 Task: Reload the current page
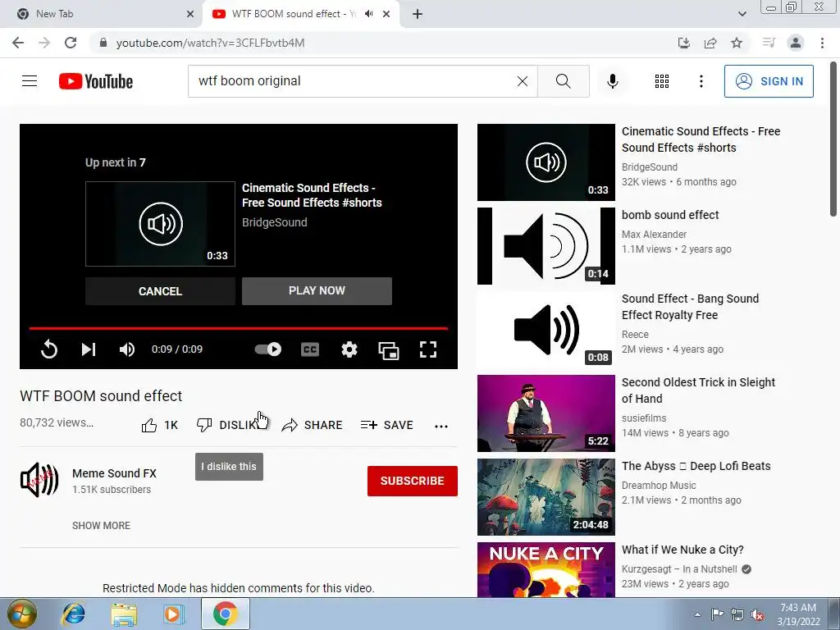pyautogui.click(x=71, y=43)
